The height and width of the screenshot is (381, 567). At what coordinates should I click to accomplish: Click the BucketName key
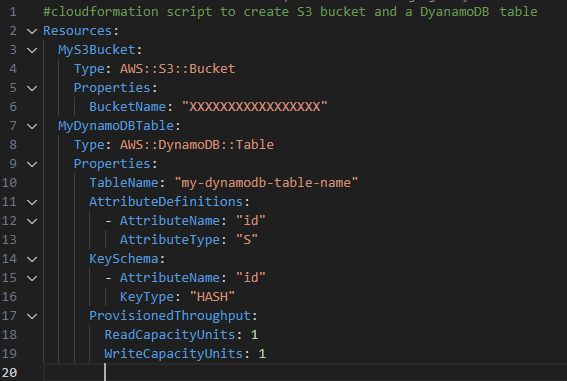pos(128,107)
